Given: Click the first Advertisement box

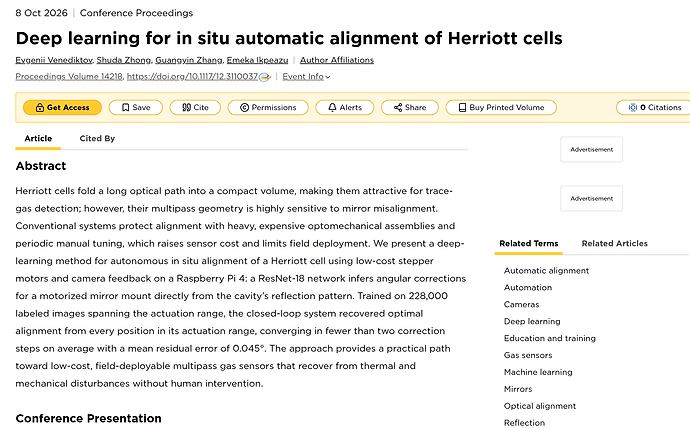Looking at the screenshot, I should point(591,150).
